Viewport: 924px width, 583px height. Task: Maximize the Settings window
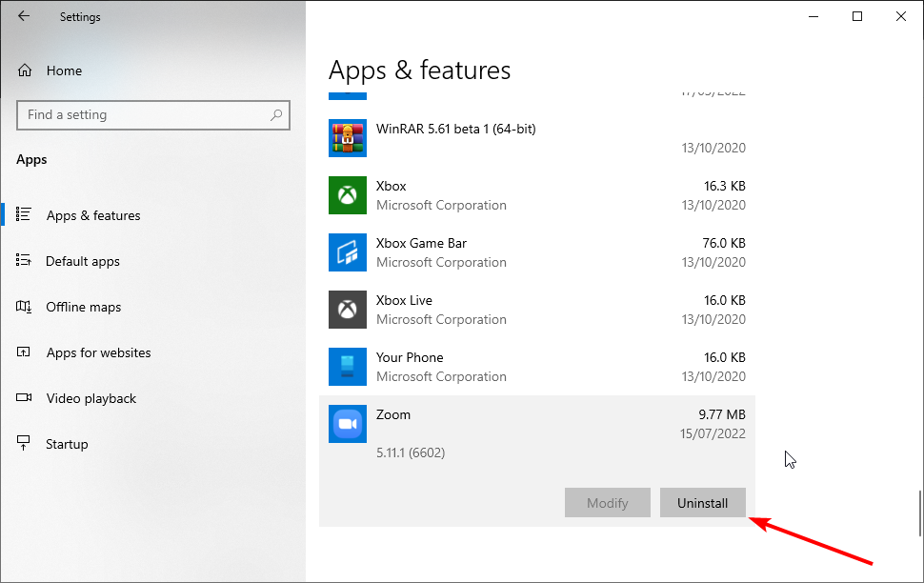[857, 16]
